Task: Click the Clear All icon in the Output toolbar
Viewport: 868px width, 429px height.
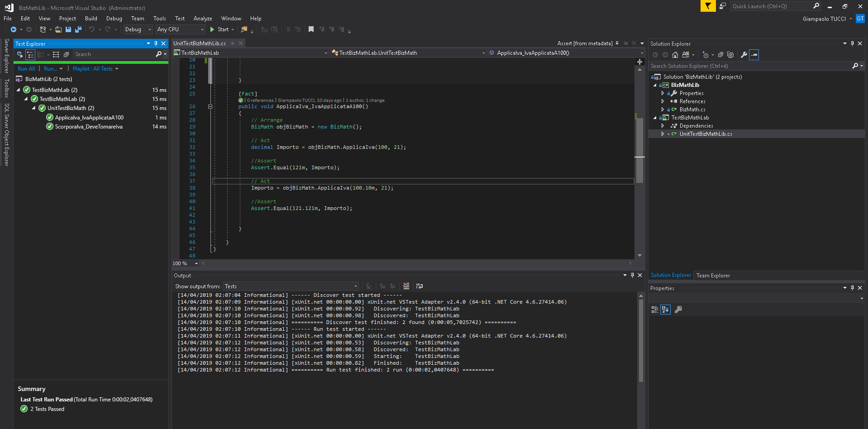Action: click(x=406, y=286)
